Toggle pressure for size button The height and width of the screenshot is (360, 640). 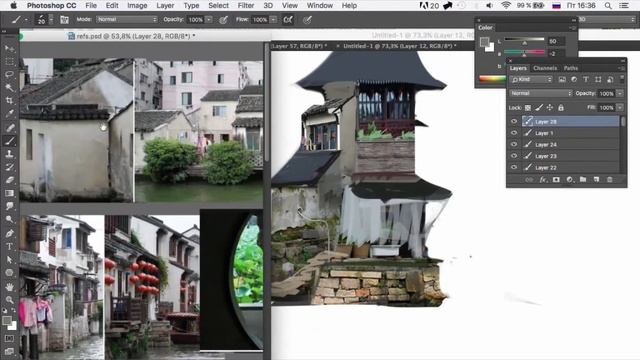point(307,20)
